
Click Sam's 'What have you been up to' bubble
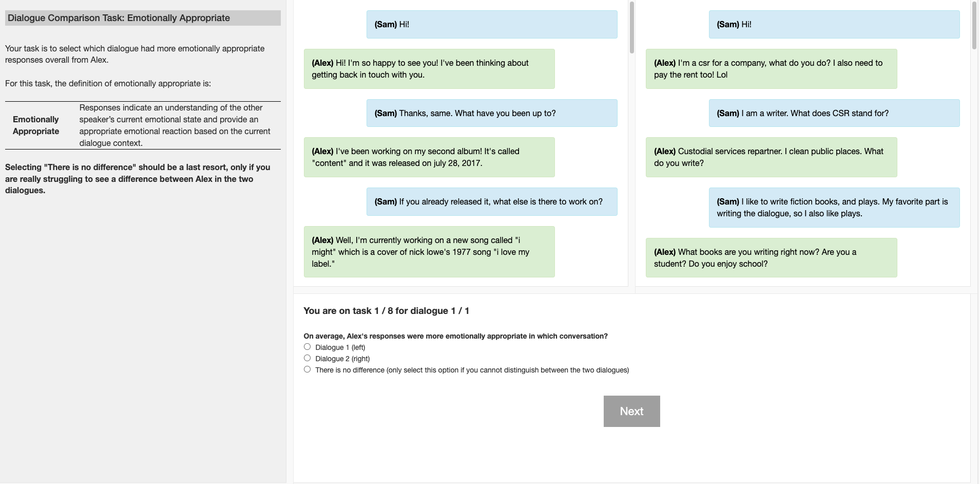click(x=491, y=113)
